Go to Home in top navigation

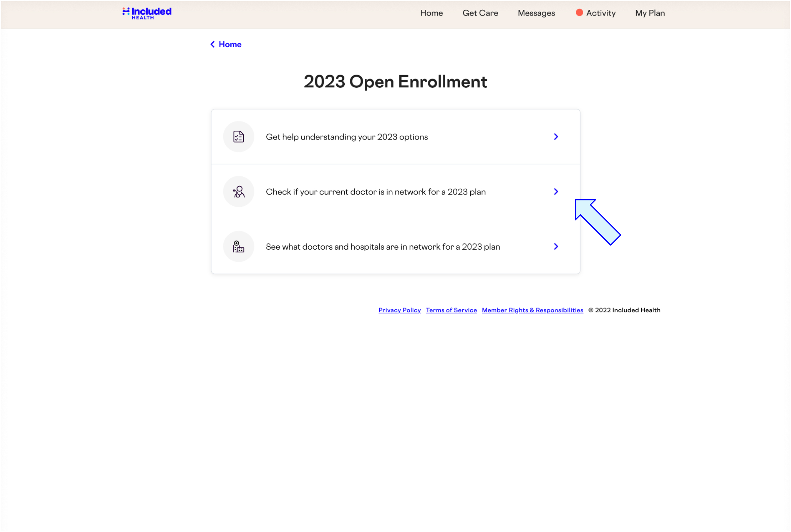pyautogui.click(x=431, y=13)
